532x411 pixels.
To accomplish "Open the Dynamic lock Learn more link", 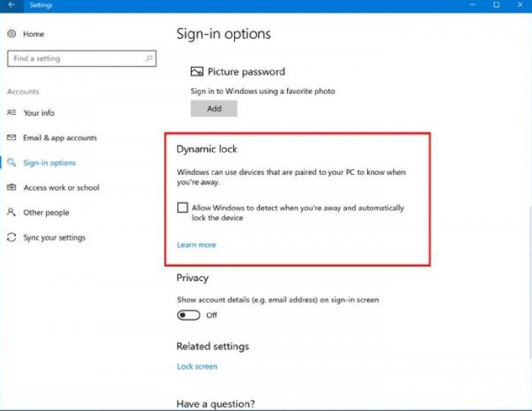I will tap(196, 245).
